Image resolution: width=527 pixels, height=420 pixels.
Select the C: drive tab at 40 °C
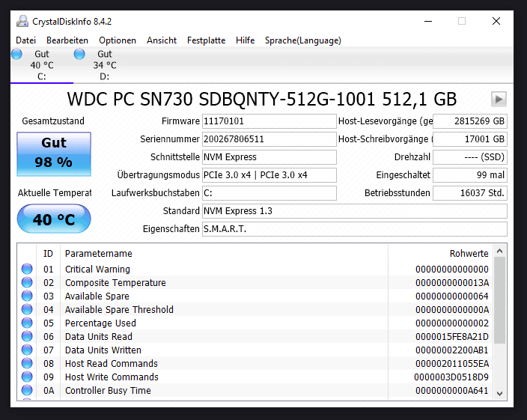(x=42, y=65)
